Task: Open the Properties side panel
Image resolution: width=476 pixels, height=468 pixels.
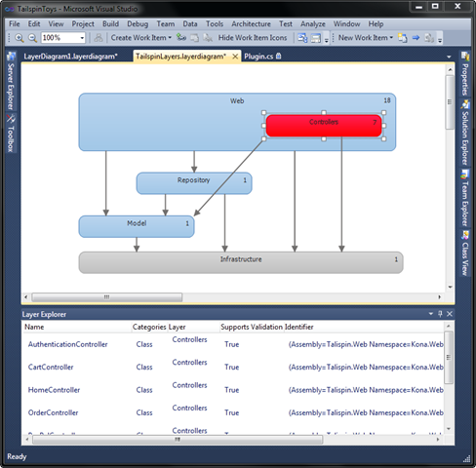Action: 465,74
